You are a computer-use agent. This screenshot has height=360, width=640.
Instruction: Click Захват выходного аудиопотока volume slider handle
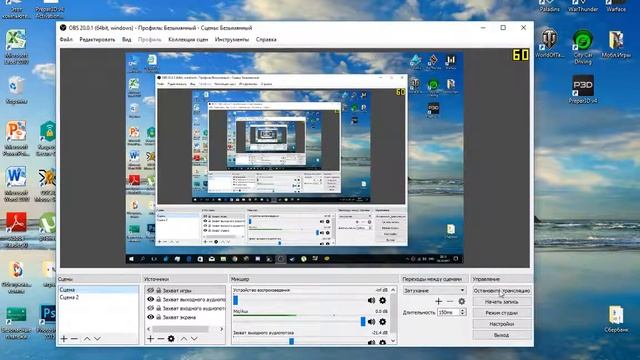[x=291, y=341]
